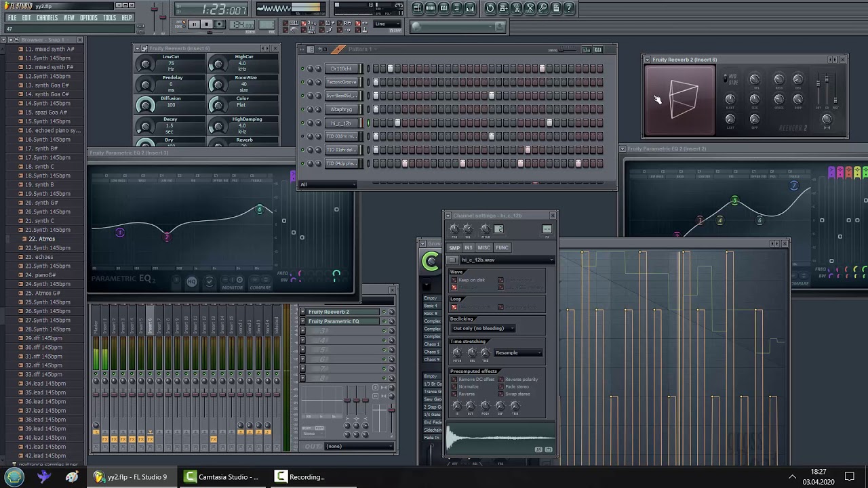The height and width of the screenshot is (488, 868).
Task: Open the Declicking mode dropdown
Action: [x=483, y=328]
